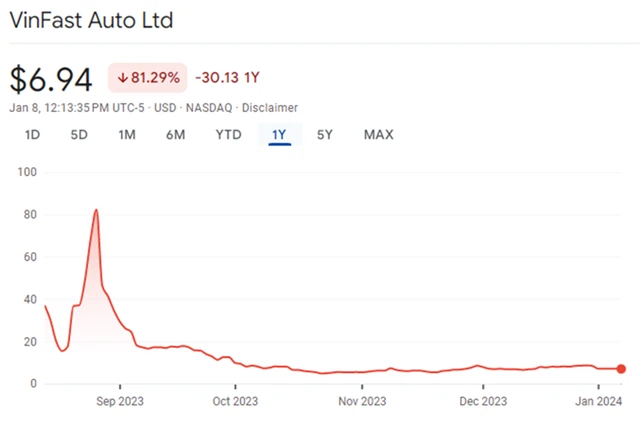The height and width of the screenshot is (427, 640).
Task: Select the 5D time range tab
Action: click(79, 135)
